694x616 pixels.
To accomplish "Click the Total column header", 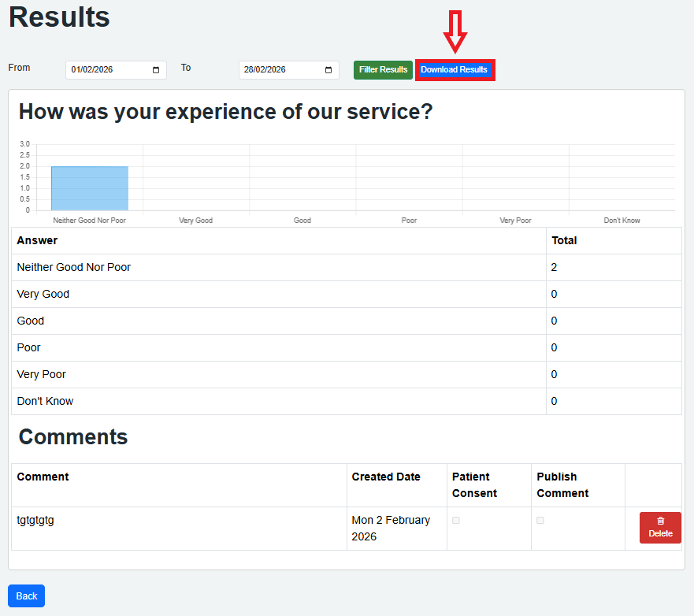I will [x=564, y=241].
